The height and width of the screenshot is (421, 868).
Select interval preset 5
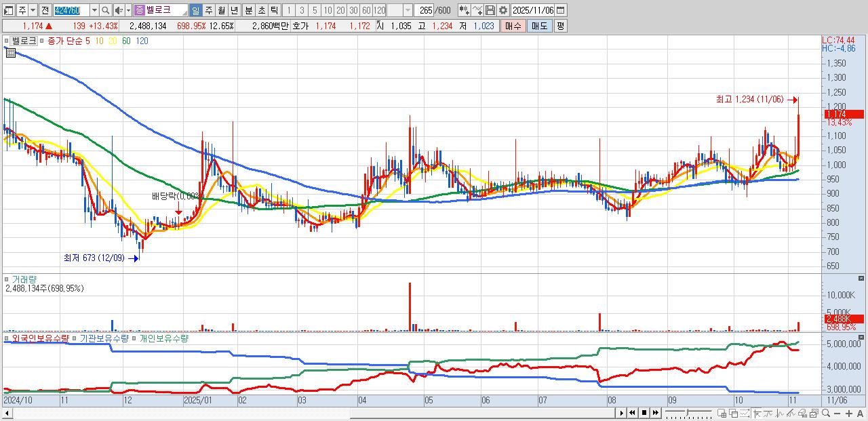coord(315,10)
